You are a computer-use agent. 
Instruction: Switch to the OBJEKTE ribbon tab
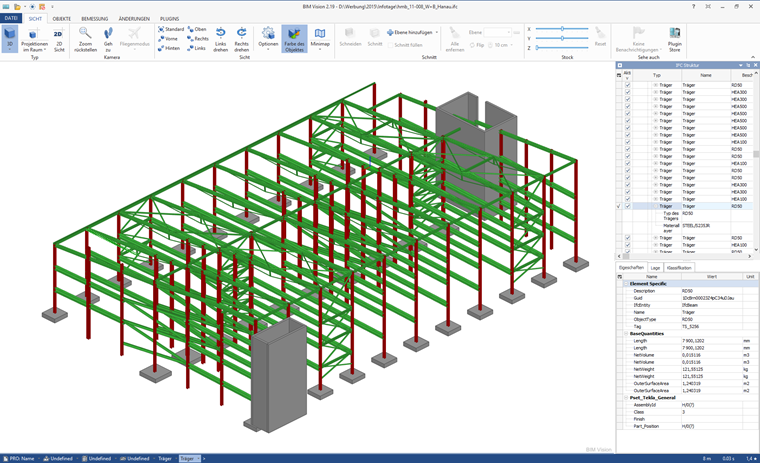tap(62, 18)
